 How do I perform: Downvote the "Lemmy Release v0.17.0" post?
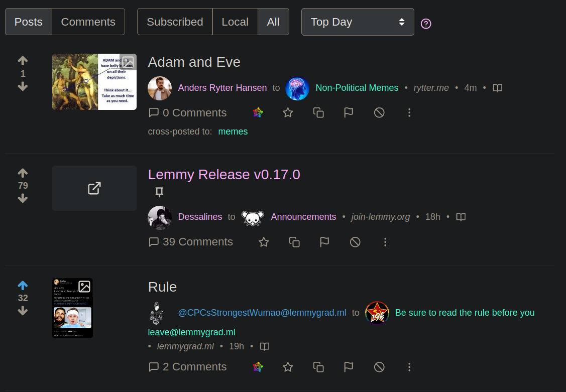click(x=23, y=198)
